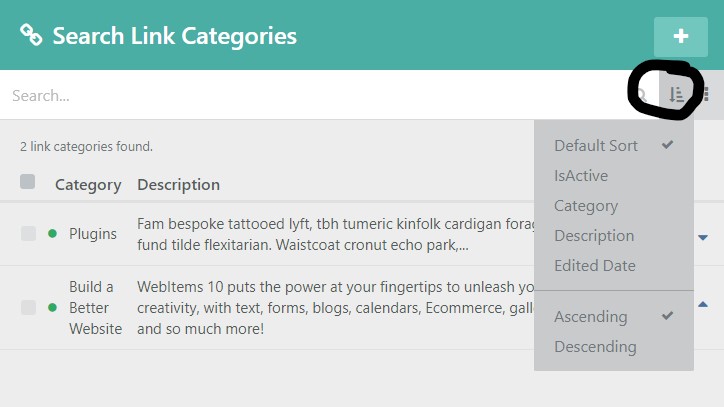Screen dimensions: 724x407
Task: Click the chain link header icon
Action: coord(31,36)
